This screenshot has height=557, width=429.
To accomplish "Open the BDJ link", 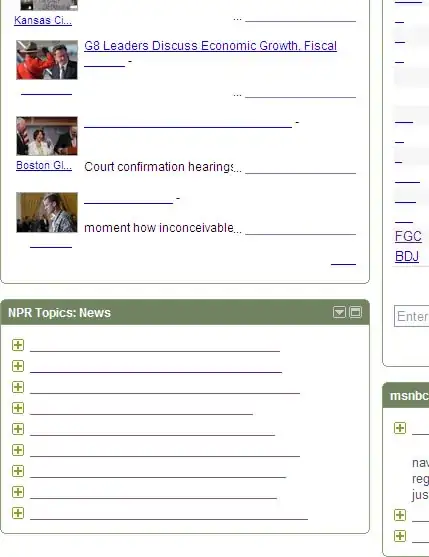I will pos(407,256).
